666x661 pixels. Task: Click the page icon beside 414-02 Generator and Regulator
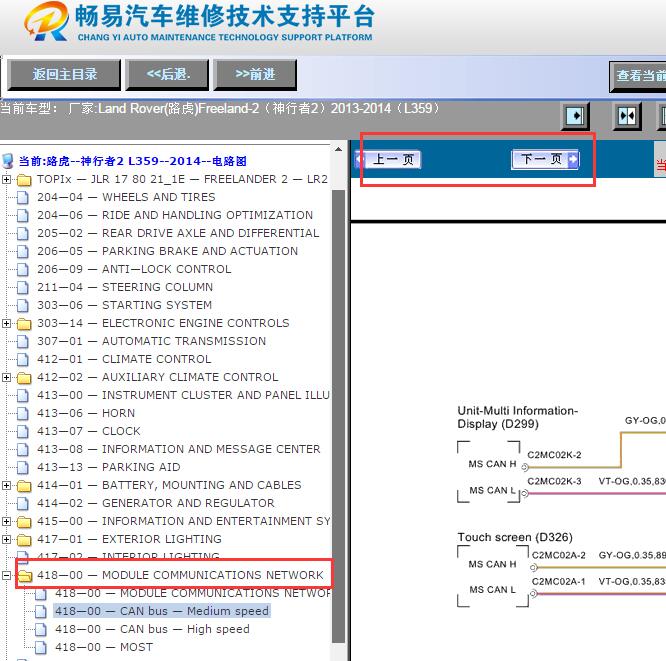[x=23, y=503]
